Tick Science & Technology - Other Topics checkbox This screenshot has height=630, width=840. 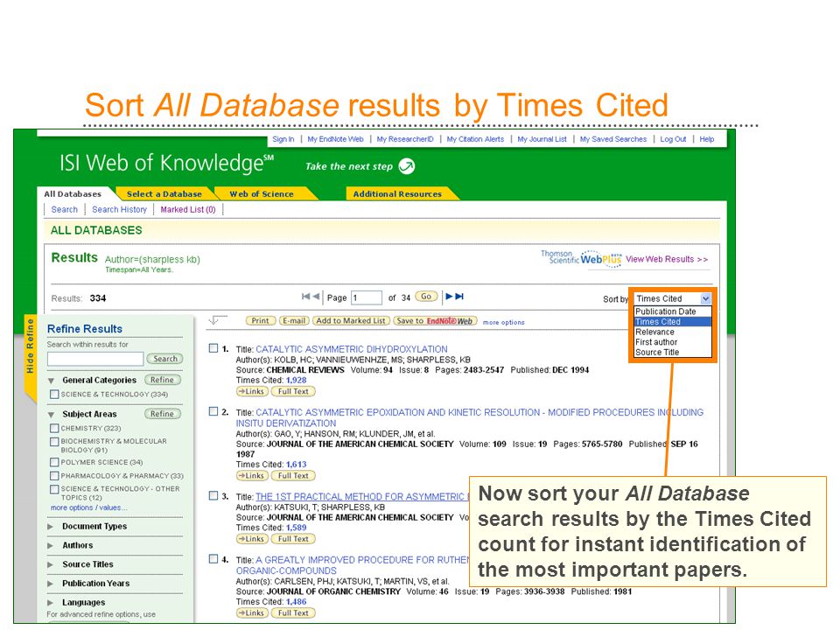coord(54,489)
